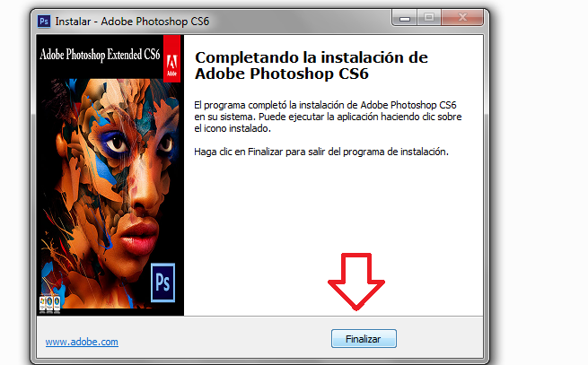Close the Adobe Photoshop CS6 installer
The width and height of the screenshot is (588, 365).
click(462, 18)
